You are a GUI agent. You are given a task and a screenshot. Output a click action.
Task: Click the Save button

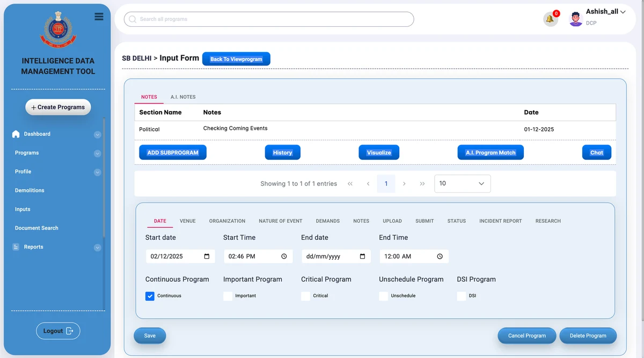[x=150, y=336]
